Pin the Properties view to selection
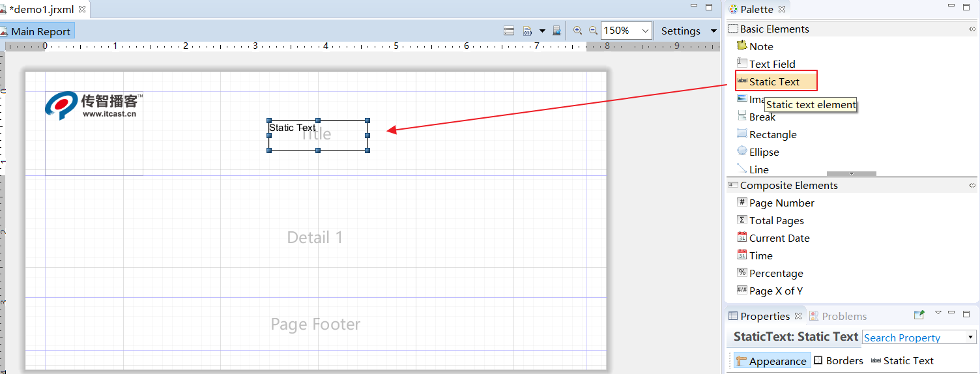 click(x=919, y=315)
